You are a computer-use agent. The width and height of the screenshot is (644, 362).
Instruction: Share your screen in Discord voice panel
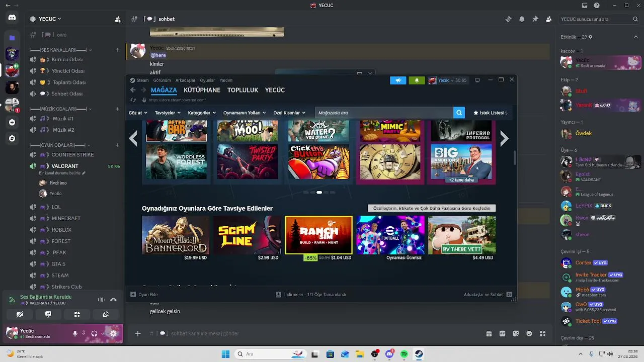(48, 315)
